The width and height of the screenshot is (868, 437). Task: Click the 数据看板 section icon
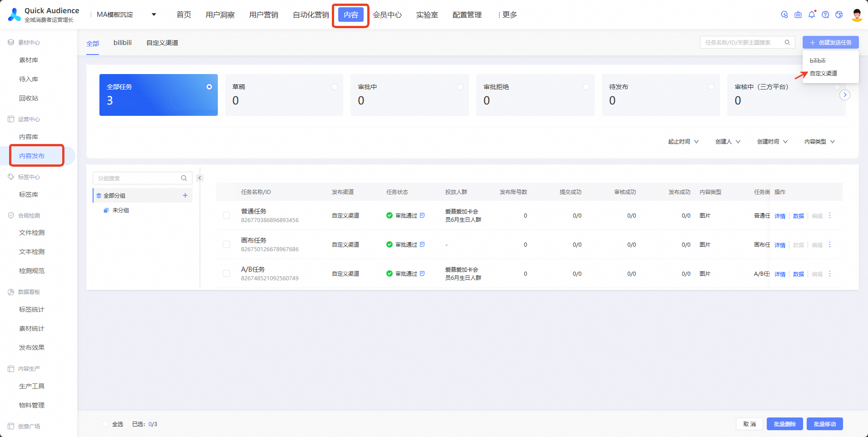click(x=11, y=292)
